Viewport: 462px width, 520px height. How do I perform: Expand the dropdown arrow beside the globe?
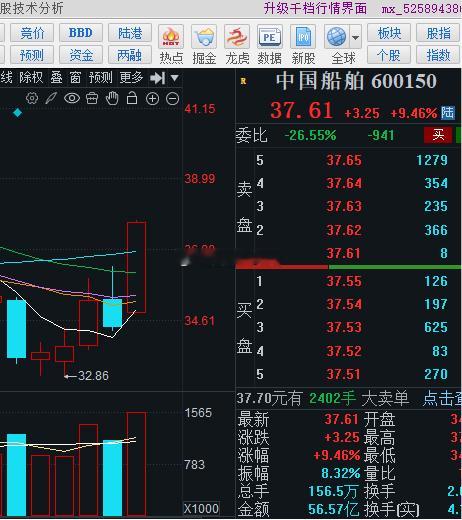(x=355, y=37)
